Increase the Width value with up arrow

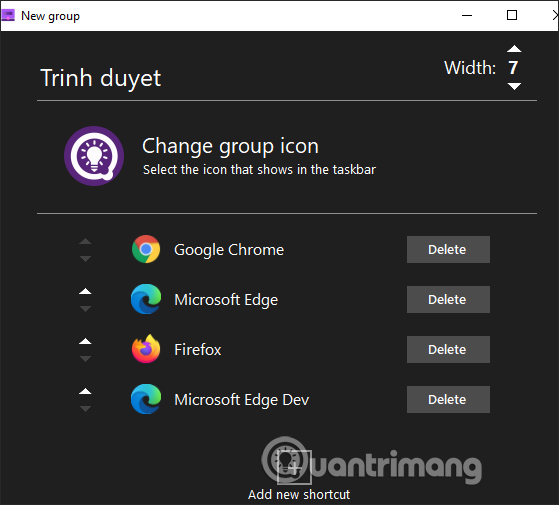point(514,49)
